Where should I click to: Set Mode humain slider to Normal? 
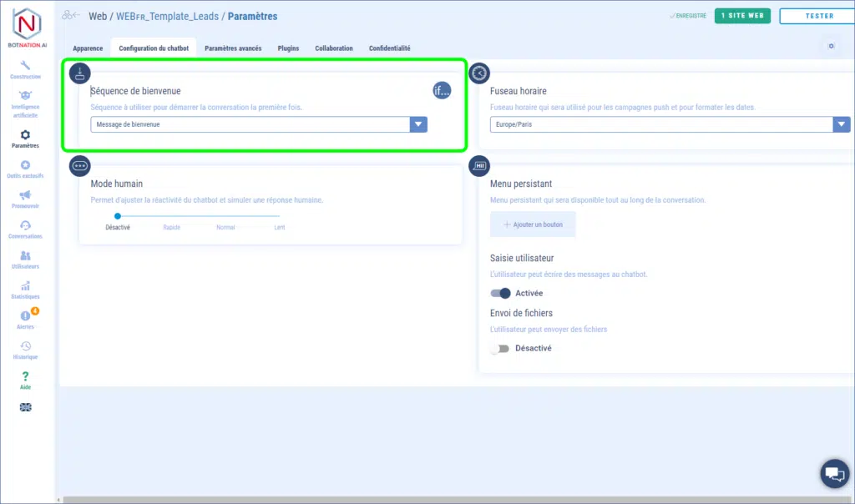225,216
